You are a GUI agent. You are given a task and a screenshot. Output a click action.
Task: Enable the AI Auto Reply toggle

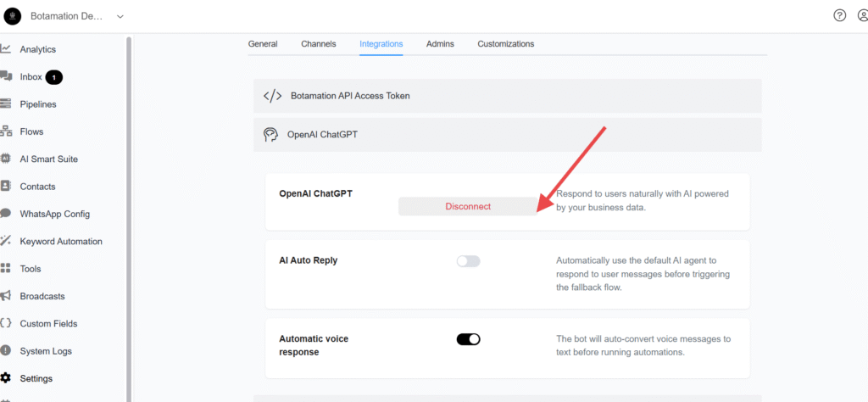(x=468, y=261)
